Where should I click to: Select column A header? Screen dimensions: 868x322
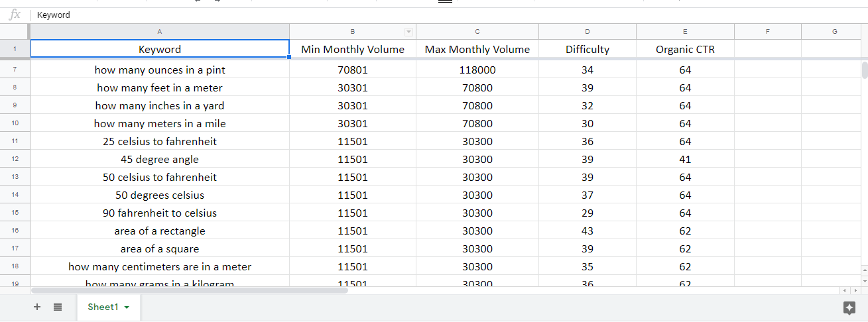pos(159,32)
